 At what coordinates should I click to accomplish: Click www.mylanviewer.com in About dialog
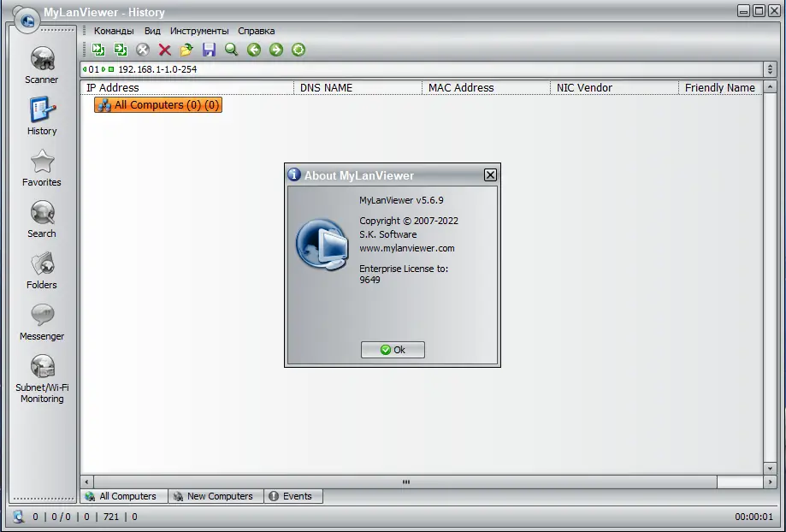[407, 248]
